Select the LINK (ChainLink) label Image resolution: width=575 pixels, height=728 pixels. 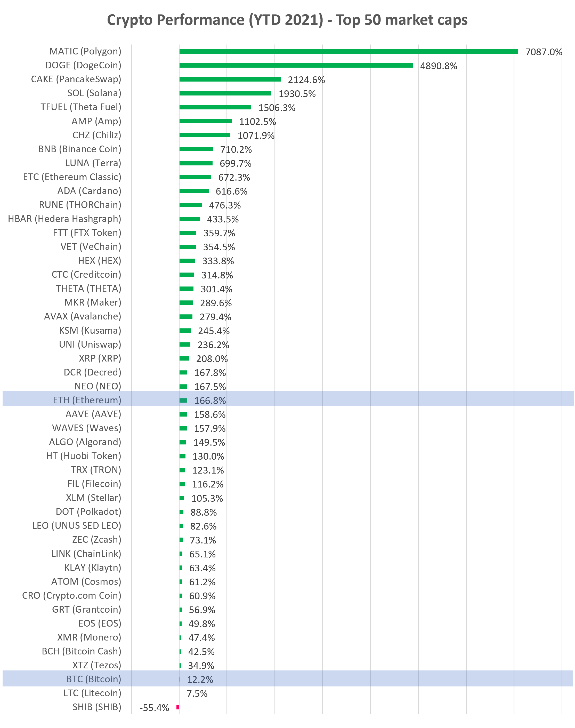tap(86, 554)
